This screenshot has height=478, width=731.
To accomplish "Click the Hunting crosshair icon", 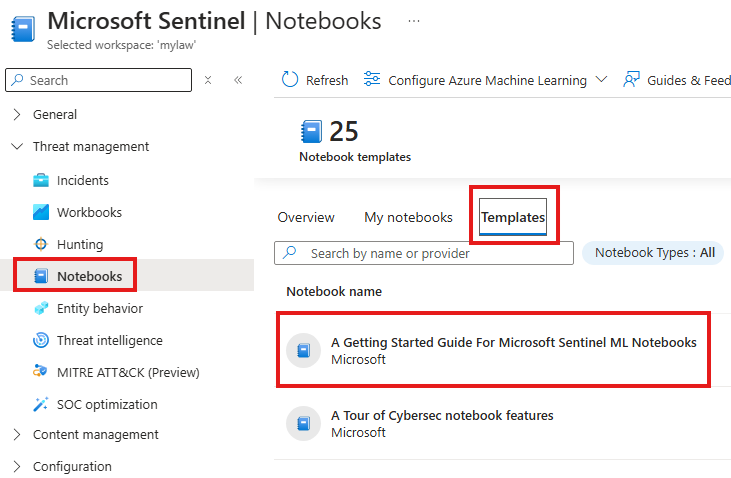I will (x=41, y=244).
